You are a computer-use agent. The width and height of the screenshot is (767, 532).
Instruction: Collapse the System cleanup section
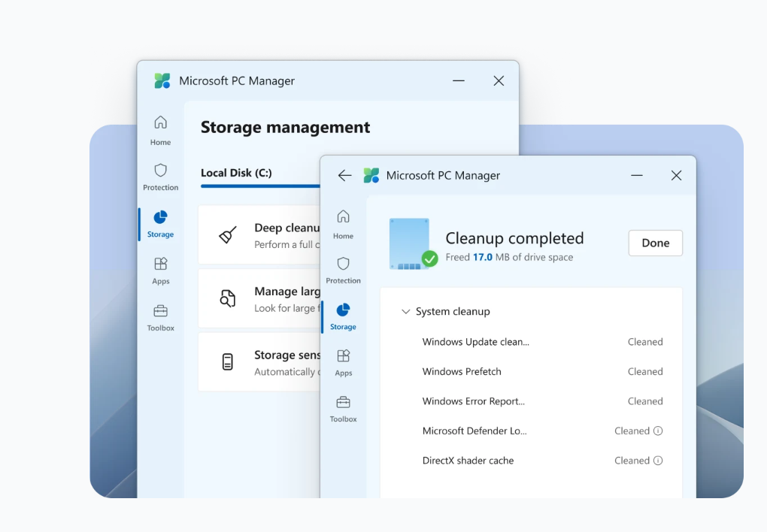click(x=405, y=312)
